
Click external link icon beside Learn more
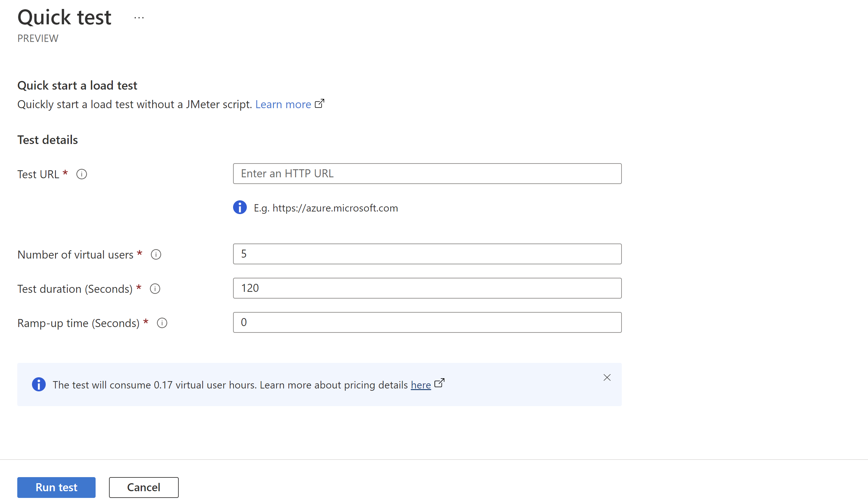click(320, 103)
